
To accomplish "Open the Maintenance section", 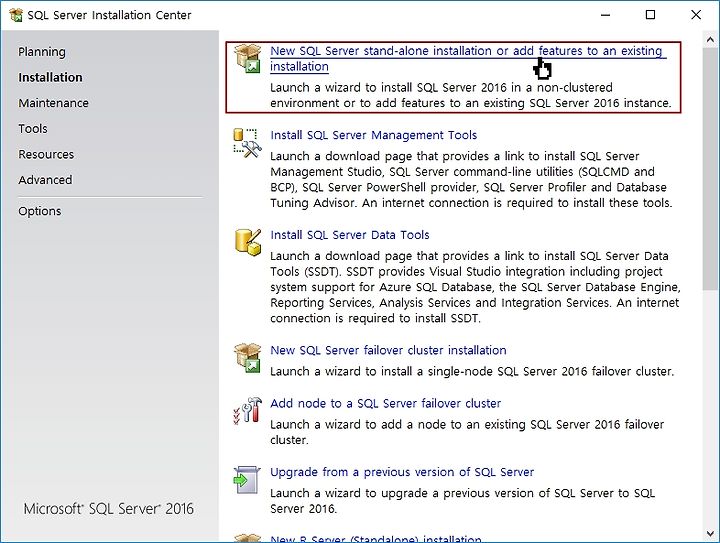I will point(53,103).
